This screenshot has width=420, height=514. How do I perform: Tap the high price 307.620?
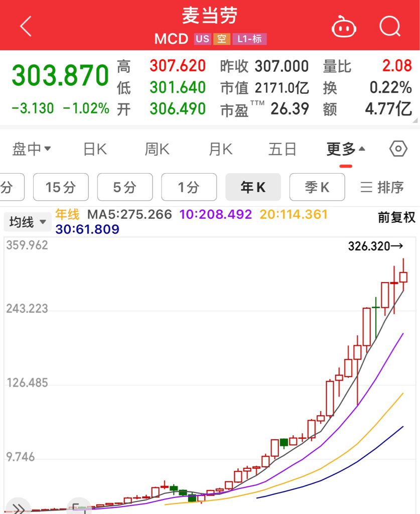(x=178, y=66)
